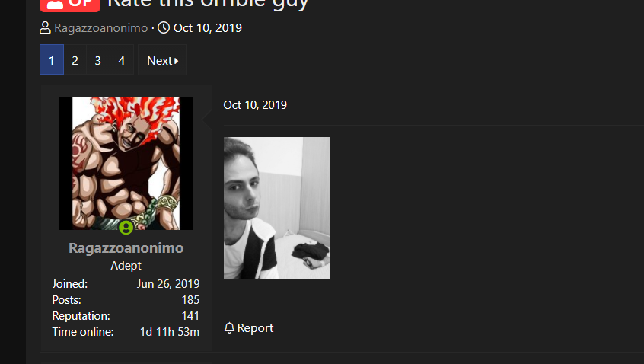Select current page 1 button
Viewport: 644px width, 364px height.
(x=52, y=60)
